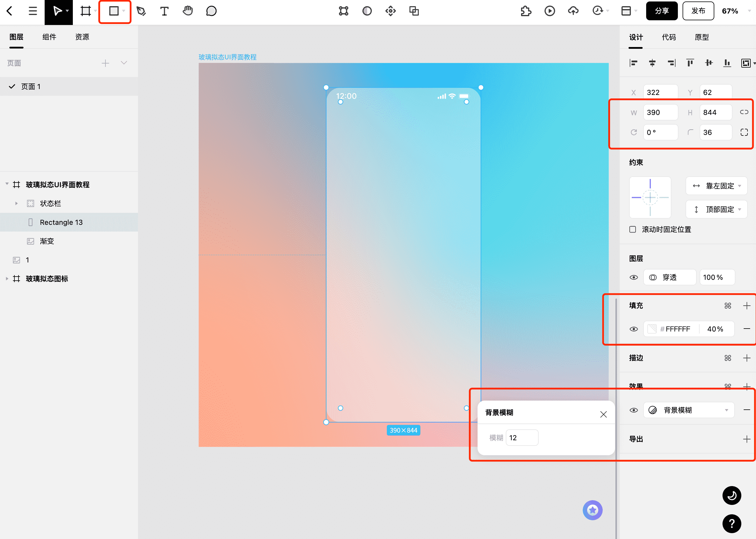Toggle the 背景模糊 effect visibility eye
The width and height of the screenshot is (756, 539).
[x=634, y=410]
